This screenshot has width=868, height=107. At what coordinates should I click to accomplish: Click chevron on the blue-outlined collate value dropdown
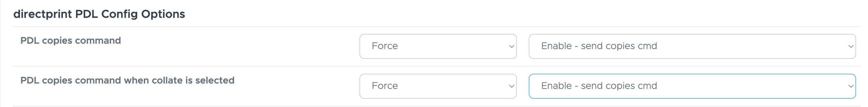[850, 86]
